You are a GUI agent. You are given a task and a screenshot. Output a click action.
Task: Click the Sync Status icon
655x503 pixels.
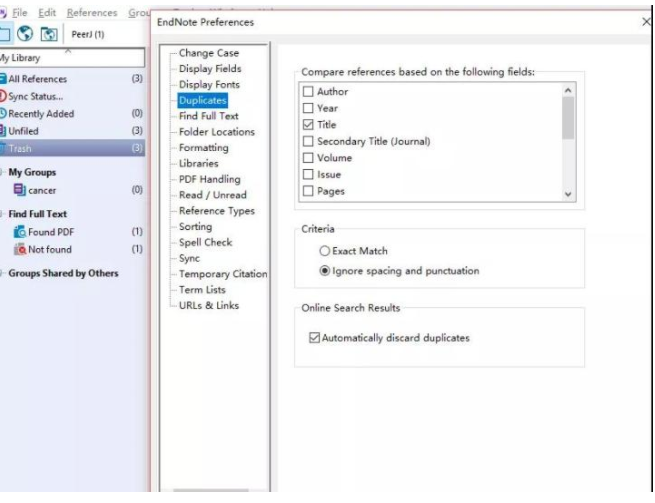coord(3,96)
